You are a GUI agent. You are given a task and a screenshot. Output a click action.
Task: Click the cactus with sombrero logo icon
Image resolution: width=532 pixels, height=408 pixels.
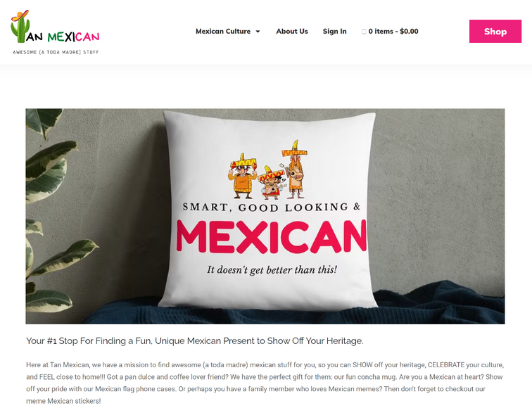20,27
